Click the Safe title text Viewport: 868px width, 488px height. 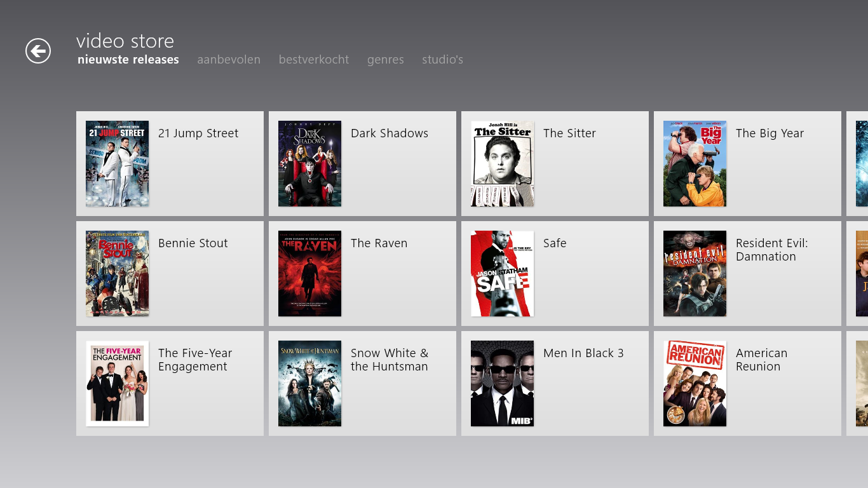tap(555, 243)
